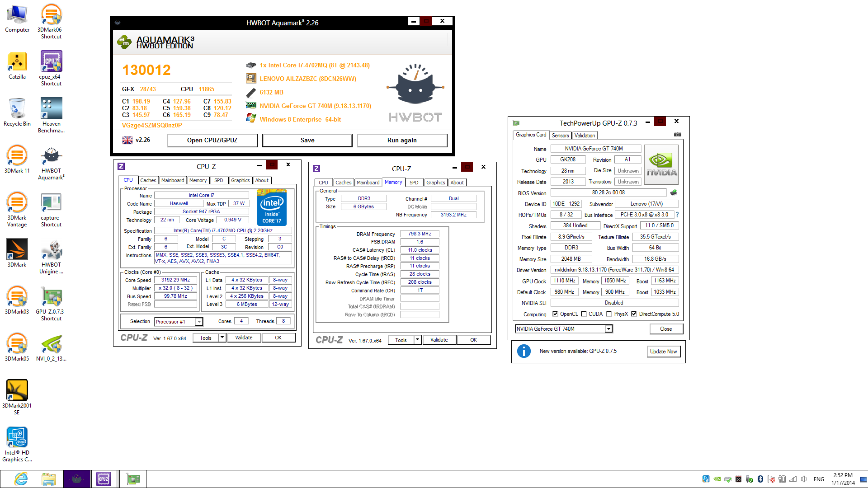
Task: Click the volume speaker tray icon
Action: coord(804,479)
